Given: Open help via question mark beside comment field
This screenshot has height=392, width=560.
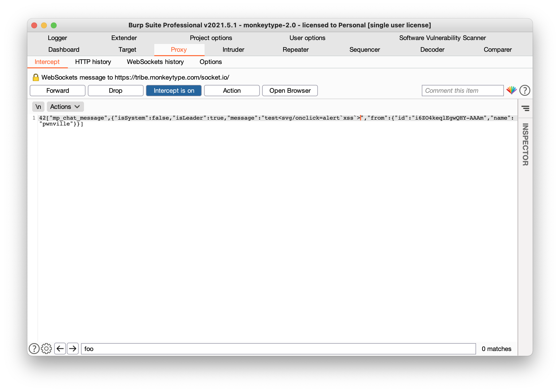Looking at the screenshot, I should pos(525,90).
